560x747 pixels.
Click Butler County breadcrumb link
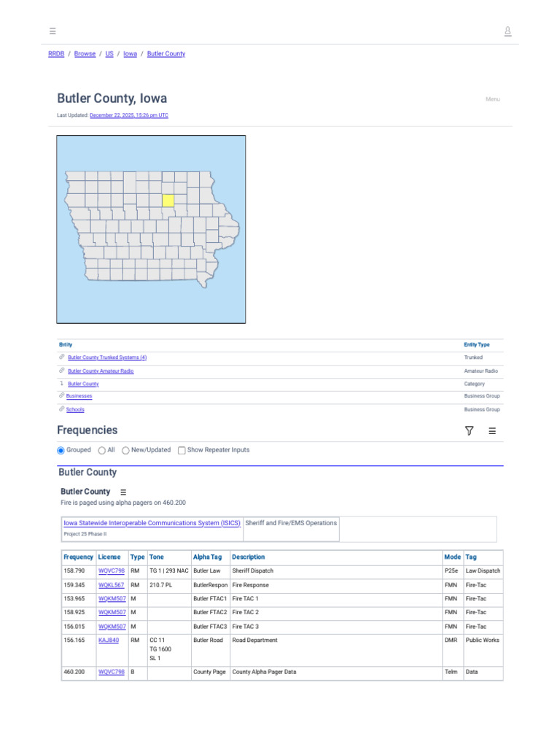tap(166, 54)
